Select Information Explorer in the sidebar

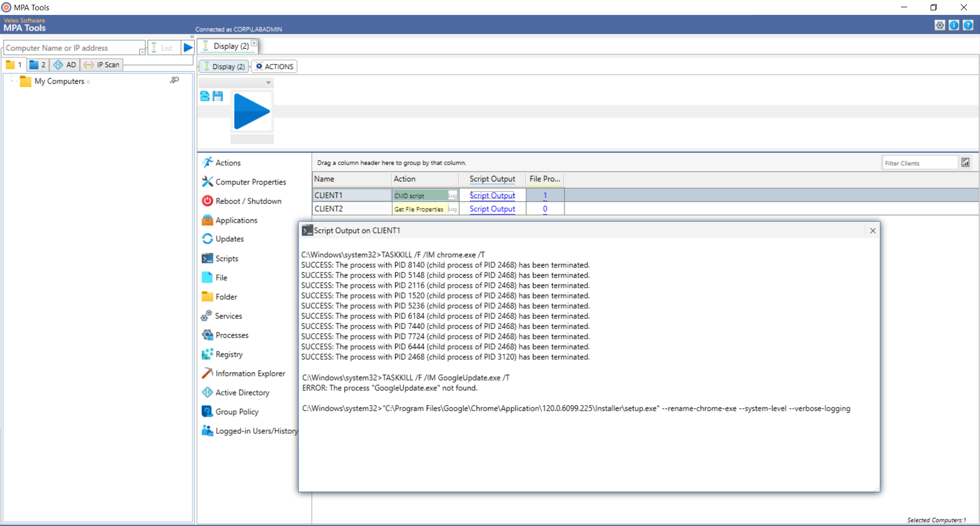tap(243, 373)
